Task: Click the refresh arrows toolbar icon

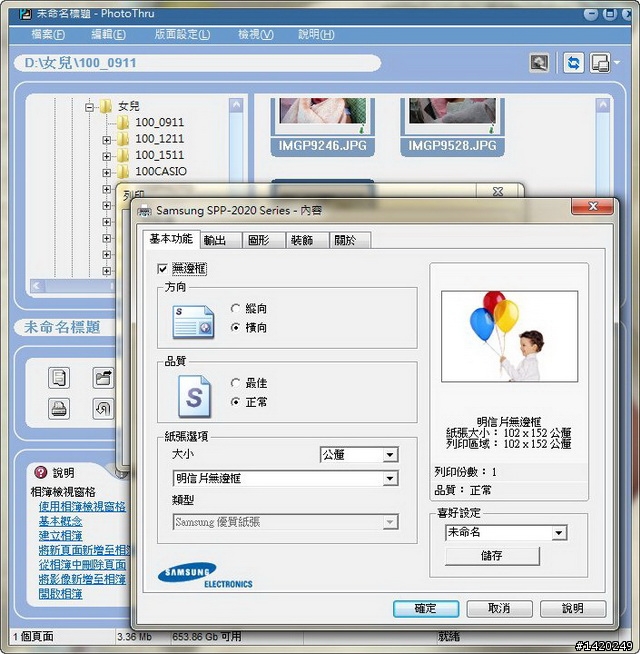Action: pos(573,63)
